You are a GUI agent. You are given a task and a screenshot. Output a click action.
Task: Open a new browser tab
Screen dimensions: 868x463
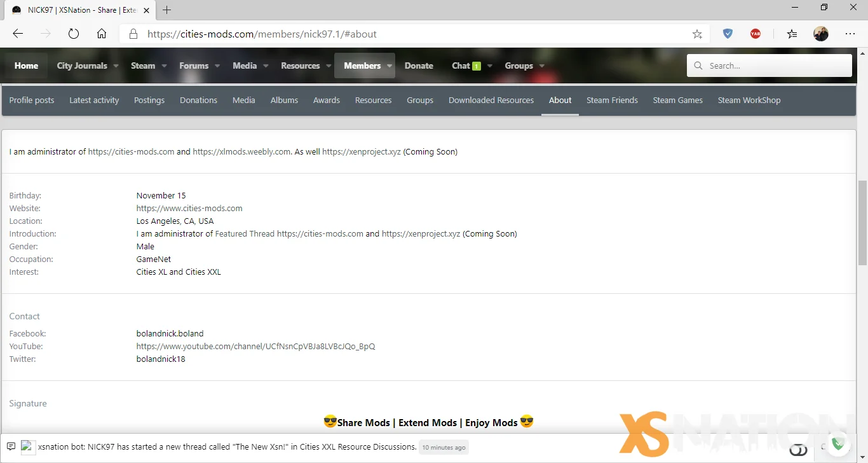167,10
